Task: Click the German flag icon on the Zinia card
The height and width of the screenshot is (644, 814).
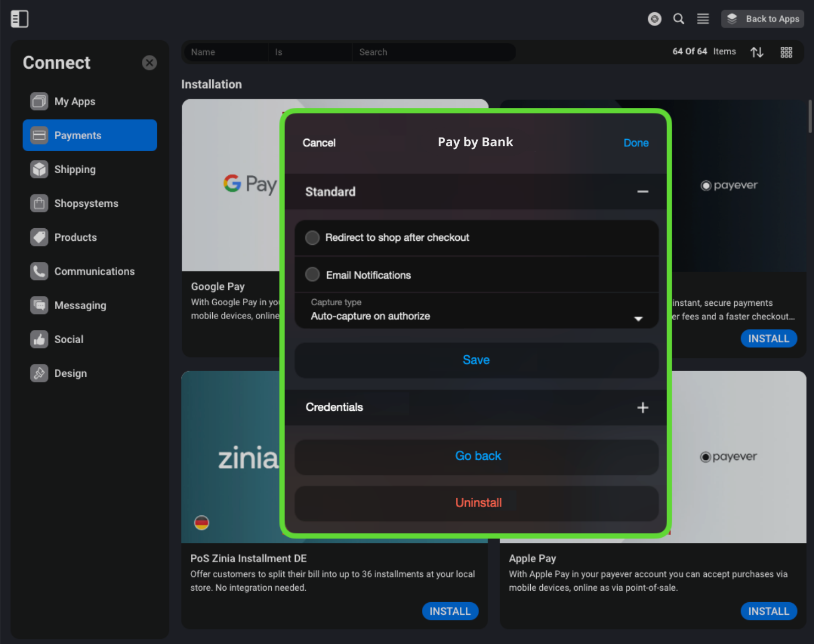Action: point(202,522)
